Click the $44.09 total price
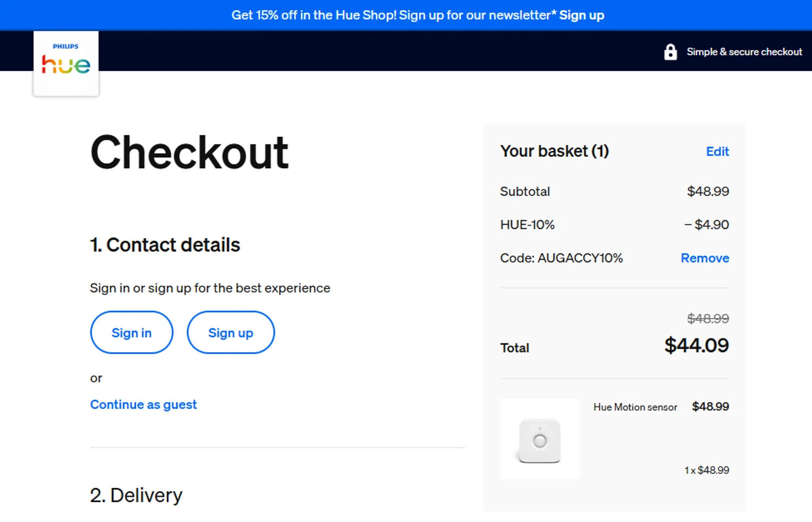This screenshot has width=812, height=522. 696,345
